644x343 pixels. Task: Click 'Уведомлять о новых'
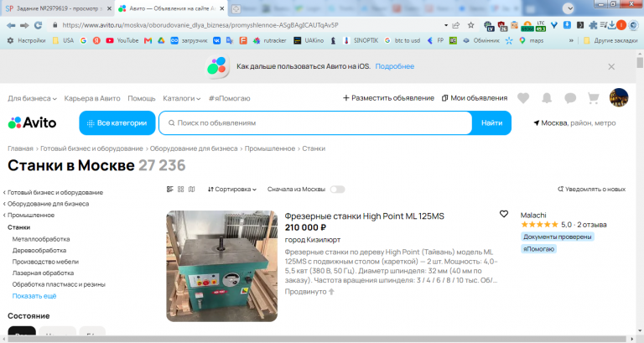coord(591,189)
